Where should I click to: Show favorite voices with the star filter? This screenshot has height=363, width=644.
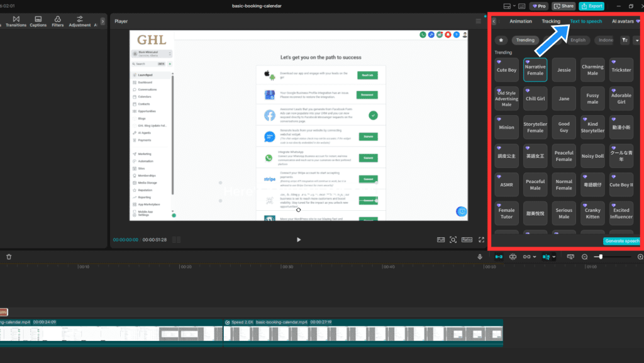tap(501, 40)
